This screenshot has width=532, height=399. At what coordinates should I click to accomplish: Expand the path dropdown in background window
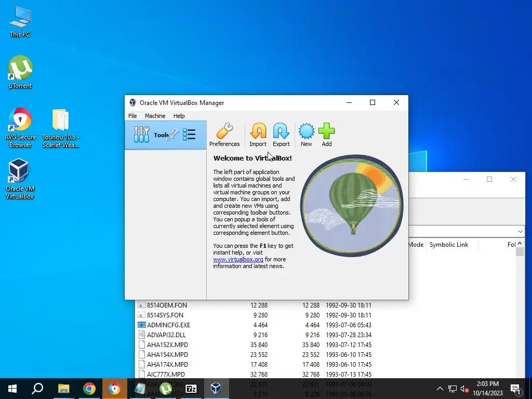click(521, 231)
